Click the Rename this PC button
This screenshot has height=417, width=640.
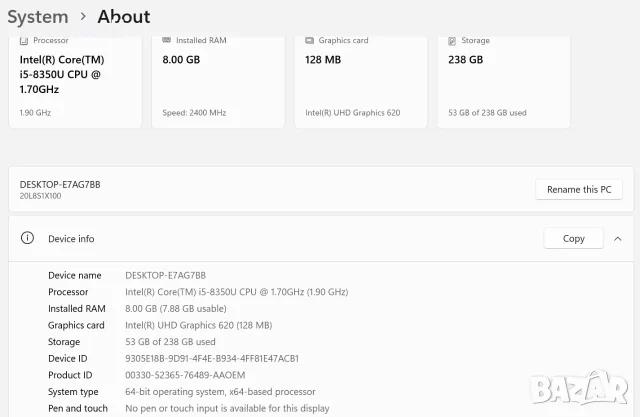point(579,189)
